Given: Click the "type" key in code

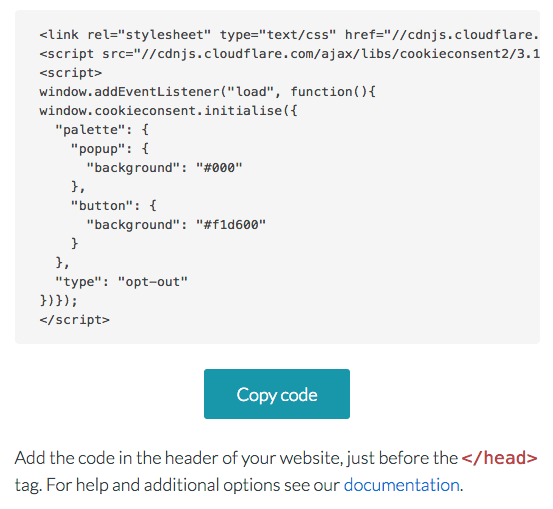Looking at the screenshot, I should (x=78, y=282).
